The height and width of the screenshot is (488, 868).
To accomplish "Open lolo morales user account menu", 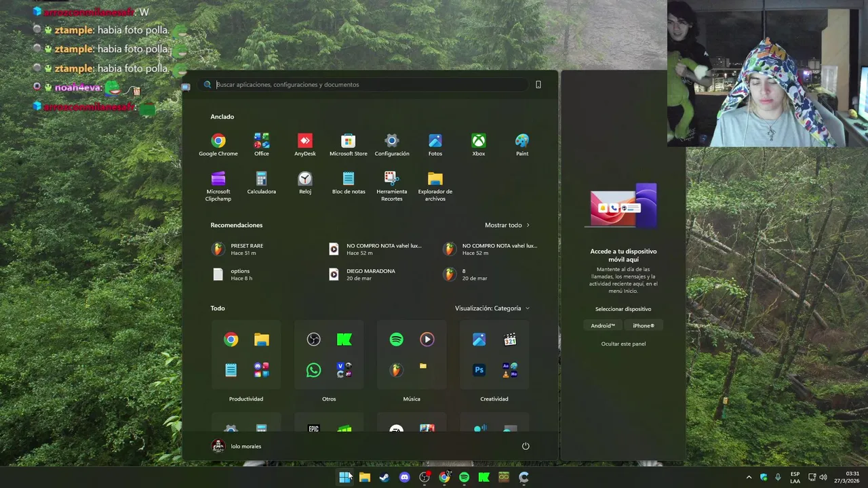I will click(236, 446).
